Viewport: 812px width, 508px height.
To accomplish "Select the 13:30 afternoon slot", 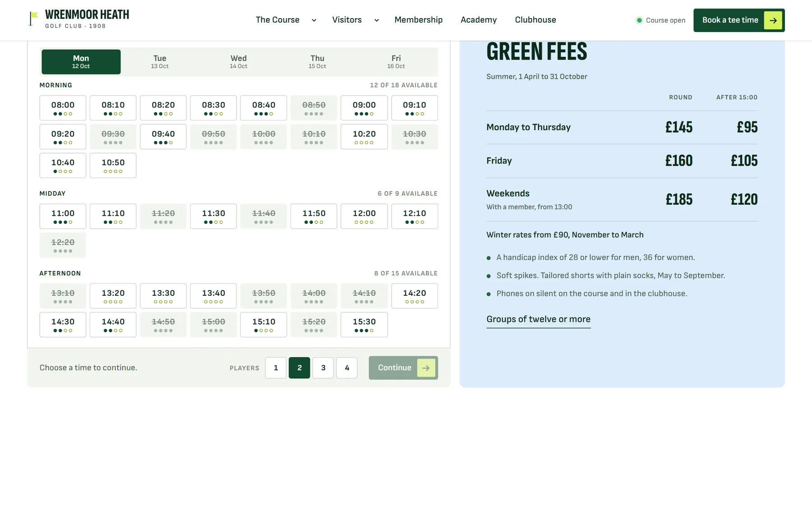I will 163,296.
